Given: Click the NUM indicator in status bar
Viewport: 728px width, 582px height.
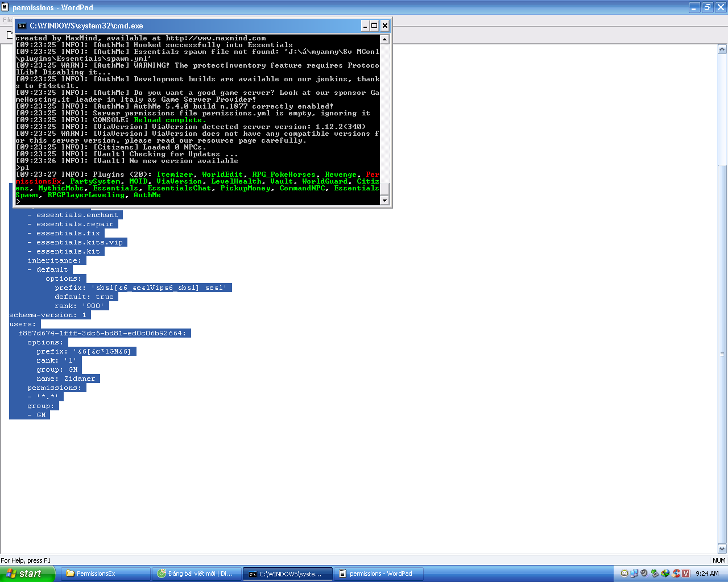Looking at the screenshot, I should click(x=719, y=560).
